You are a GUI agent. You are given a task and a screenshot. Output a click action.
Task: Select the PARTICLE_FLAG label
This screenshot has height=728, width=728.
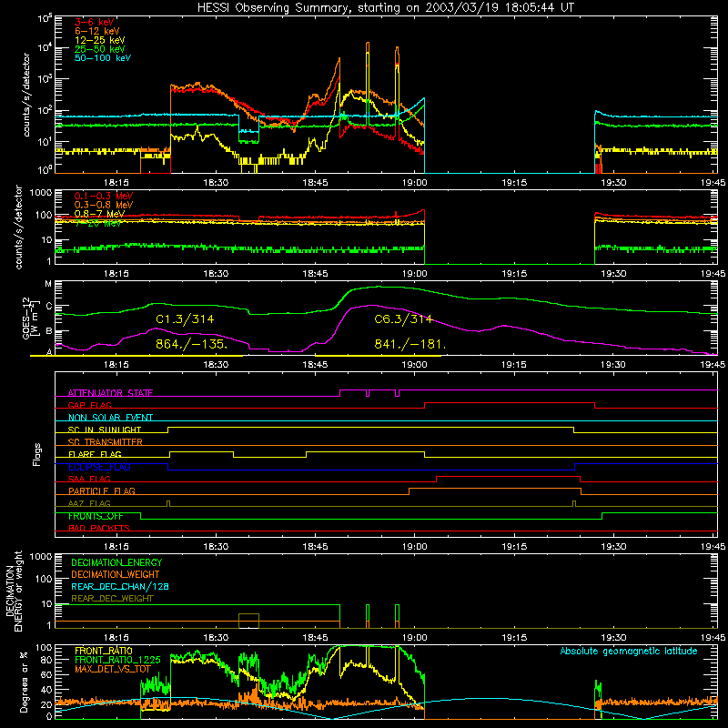point(102,490)
